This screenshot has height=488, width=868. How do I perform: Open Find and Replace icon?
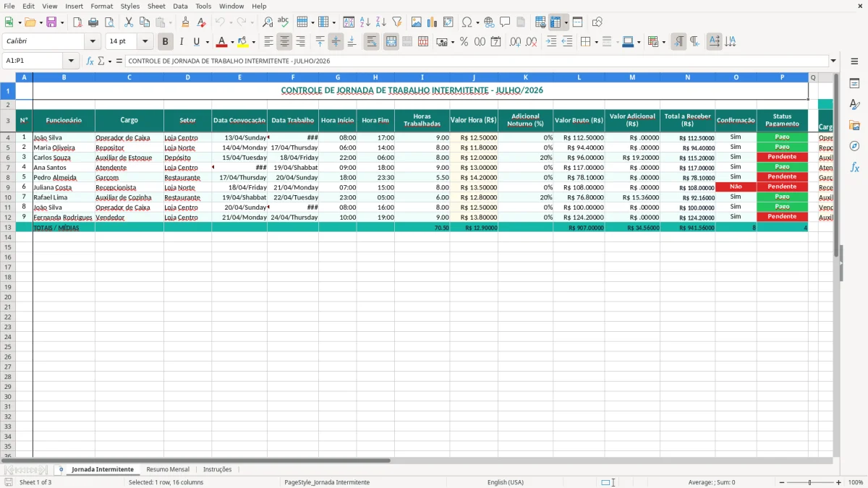tap(268, 22)
